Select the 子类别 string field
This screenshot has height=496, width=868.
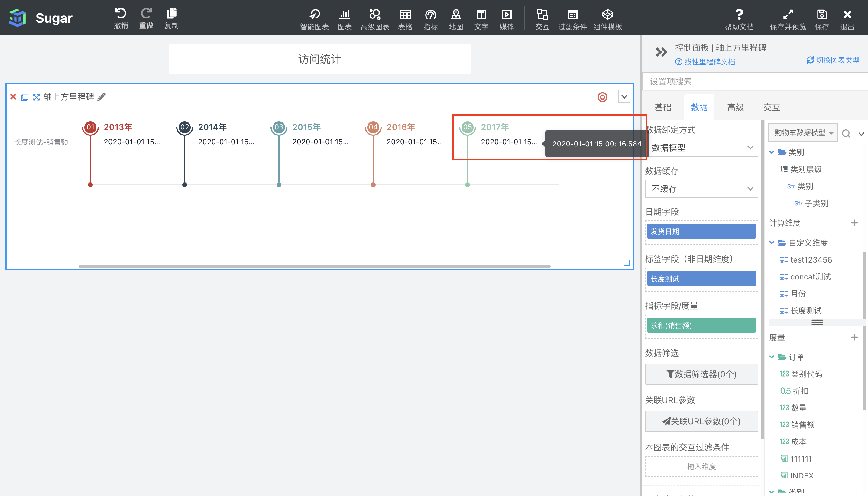click(811, 203)
